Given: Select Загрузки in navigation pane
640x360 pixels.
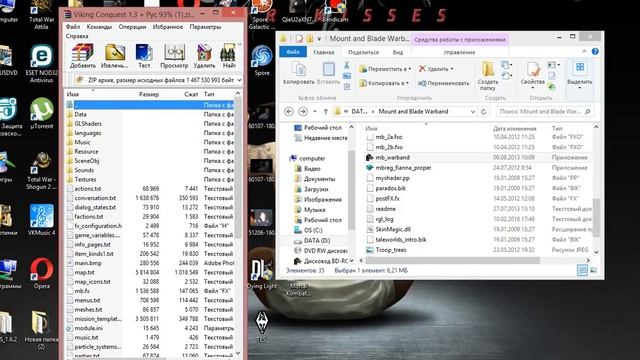Looking at the screenshot, I should 316,189.
